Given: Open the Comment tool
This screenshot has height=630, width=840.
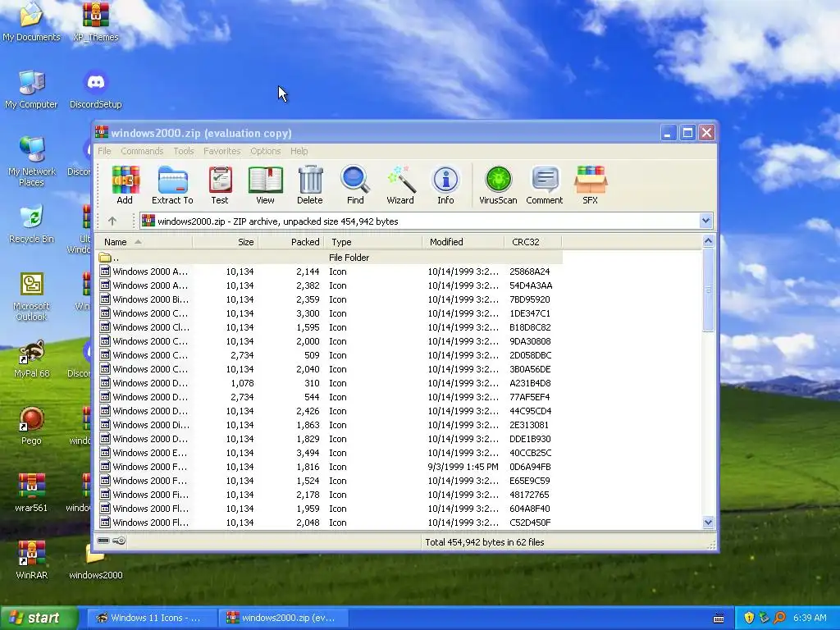Looking at the screenshot, I should [545, 185].
